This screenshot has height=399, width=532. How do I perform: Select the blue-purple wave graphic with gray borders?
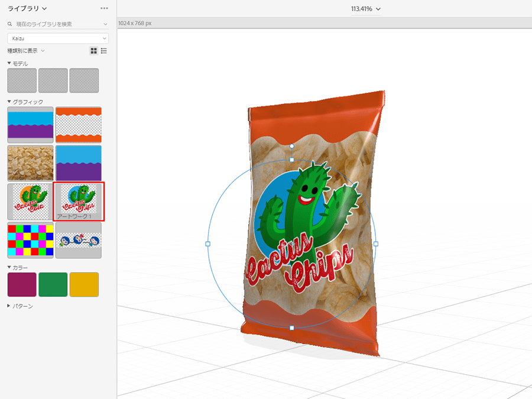tap(31, 125)
